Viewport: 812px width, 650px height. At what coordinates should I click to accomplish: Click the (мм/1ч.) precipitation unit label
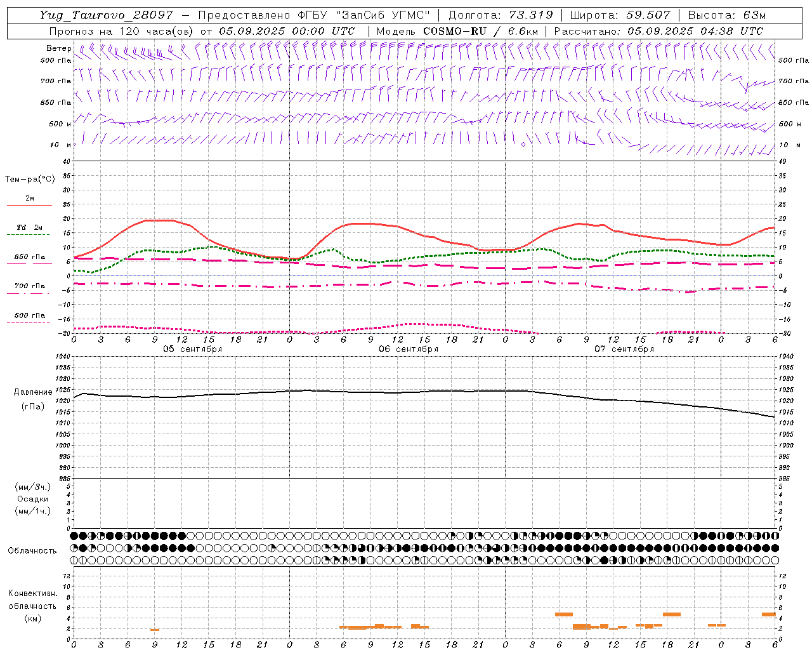click(x=33, y=511)
